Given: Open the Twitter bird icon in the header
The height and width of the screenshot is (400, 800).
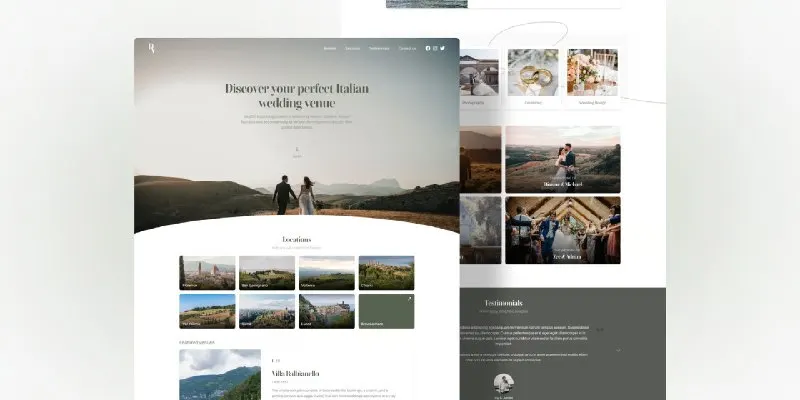Looking at the screenshot, I should click(x=442, y=48).
